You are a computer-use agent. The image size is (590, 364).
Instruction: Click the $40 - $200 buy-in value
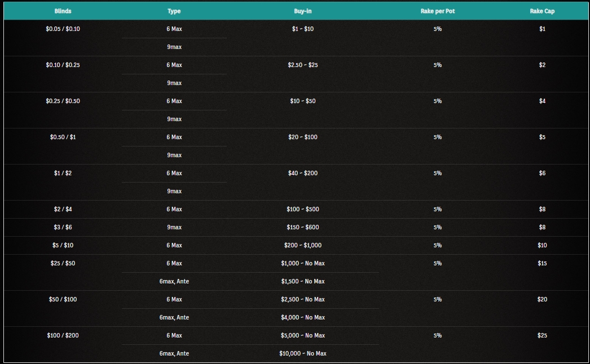pos(303,174)
